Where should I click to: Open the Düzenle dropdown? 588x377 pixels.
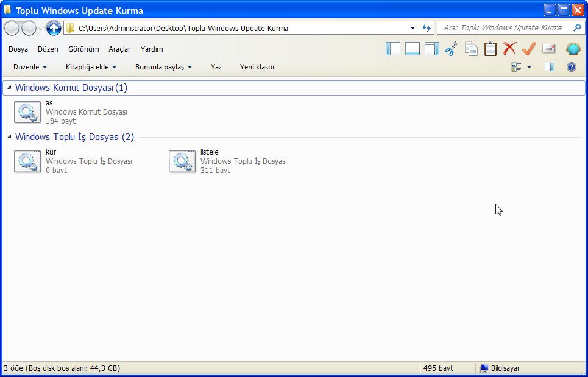tap(30, 67)
